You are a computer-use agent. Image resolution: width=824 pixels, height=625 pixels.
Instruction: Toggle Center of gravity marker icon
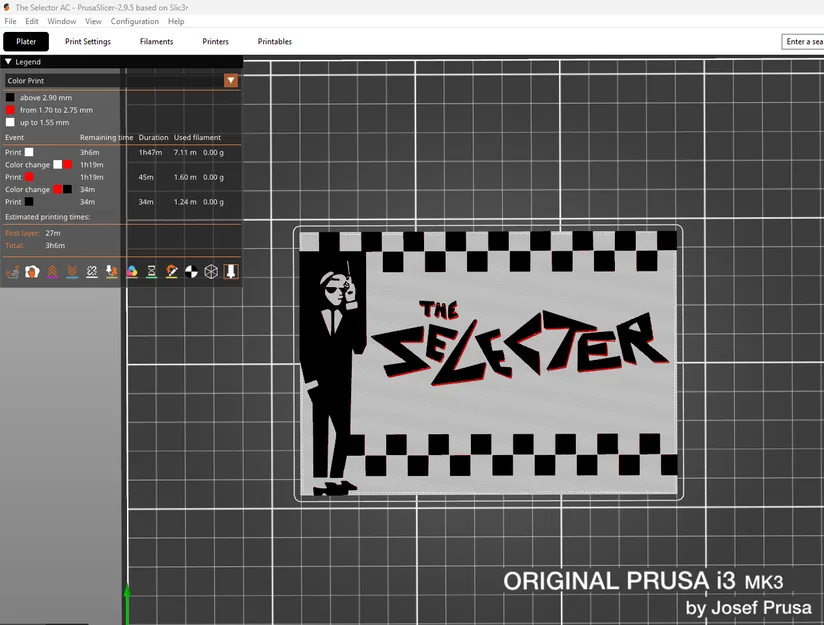point(191,272)
